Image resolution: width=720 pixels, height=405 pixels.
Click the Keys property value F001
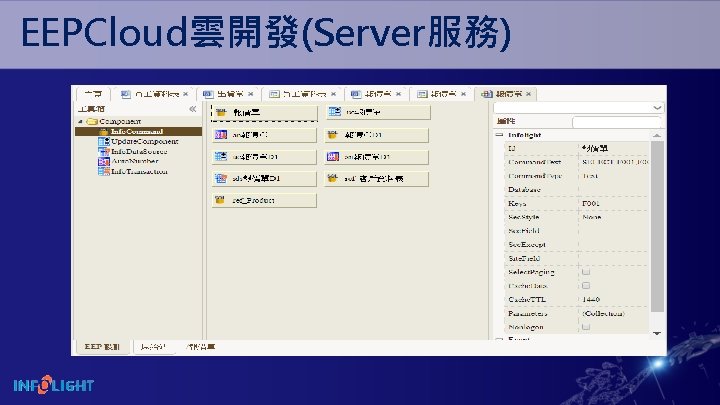591,203
